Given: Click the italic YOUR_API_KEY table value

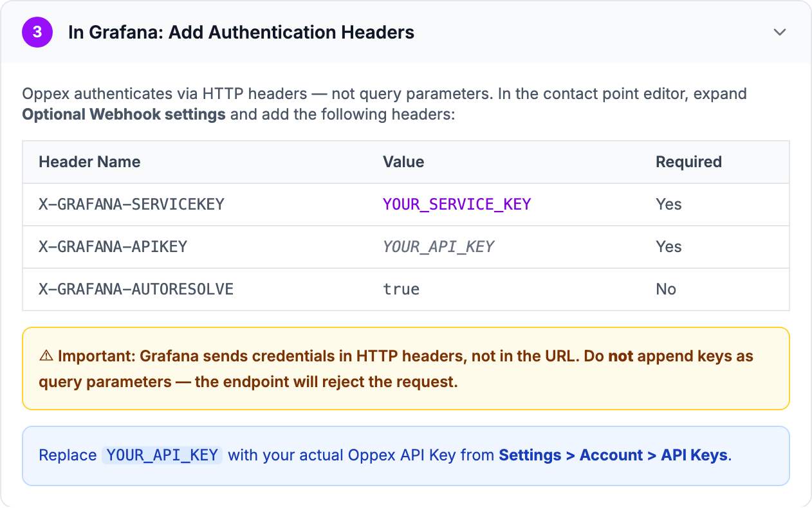Looking at the screenshot, I should click(438, 247).
